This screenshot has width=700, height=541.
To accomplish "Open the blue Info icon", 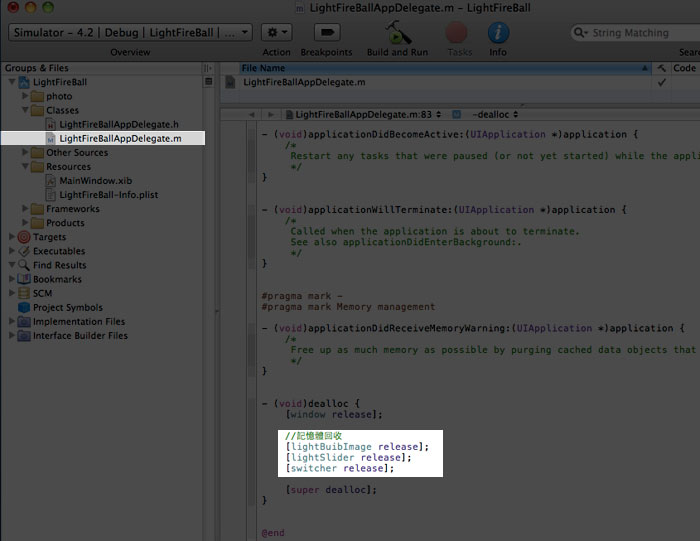I will click(498, 33).
